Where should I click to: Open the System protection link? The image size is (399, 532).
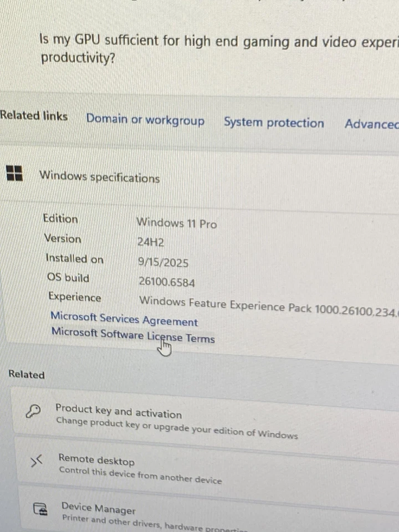pyautogui.click(x=274, y=122)
